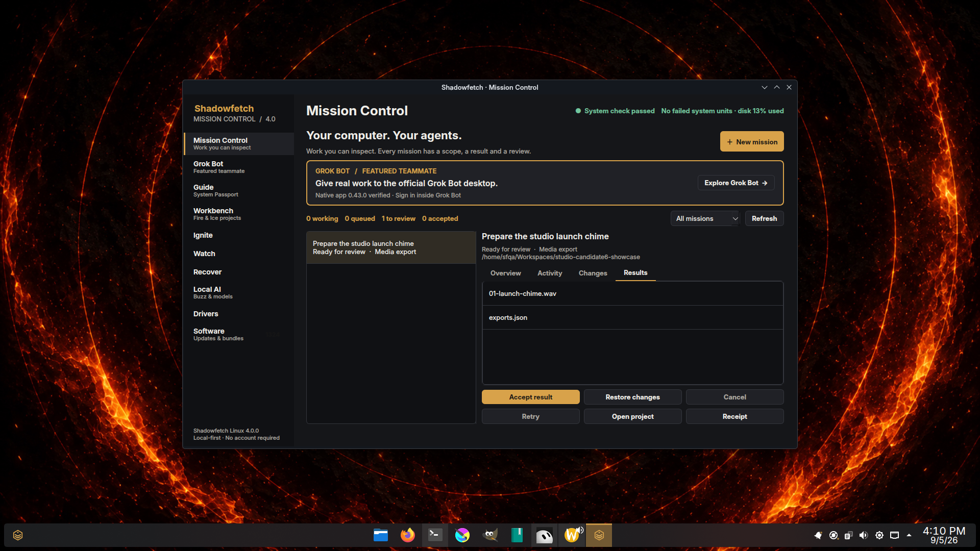Open the white ghost app icon
This screenshot has height=551, width=980.
(x=544, y=535)
